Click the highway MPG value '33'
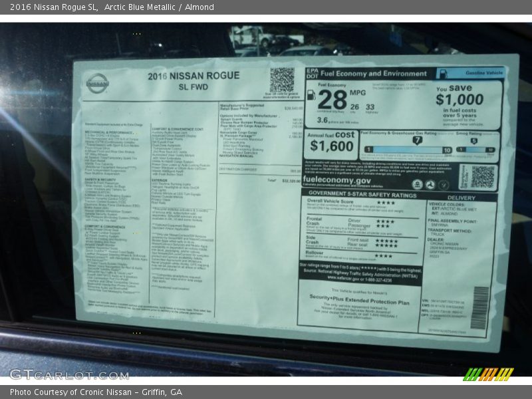Screen dimensions: 532x399 point(370,107)
